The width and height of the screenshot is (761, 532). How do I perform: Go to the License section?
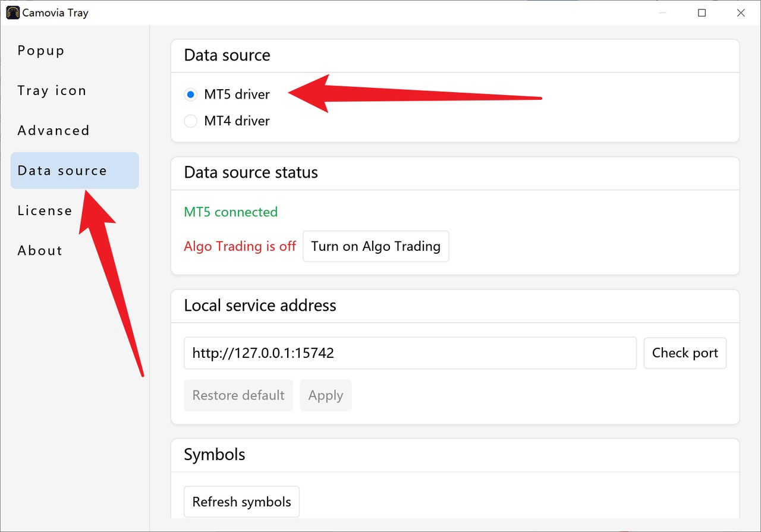click(x=74, y=210)
